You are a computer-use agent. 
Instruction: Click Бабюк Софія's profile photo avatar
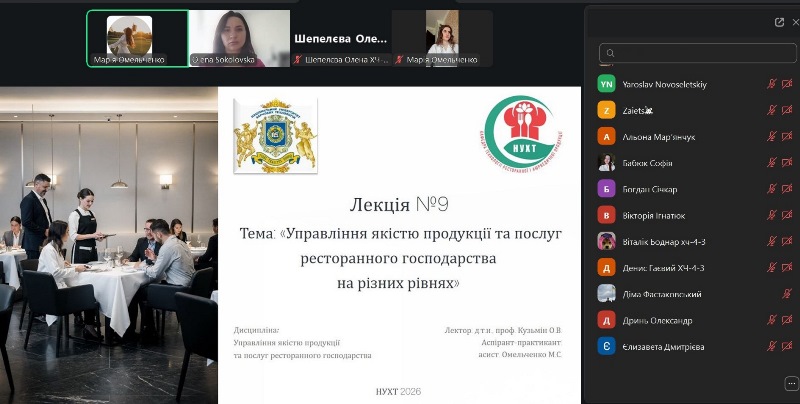[607, 163]
